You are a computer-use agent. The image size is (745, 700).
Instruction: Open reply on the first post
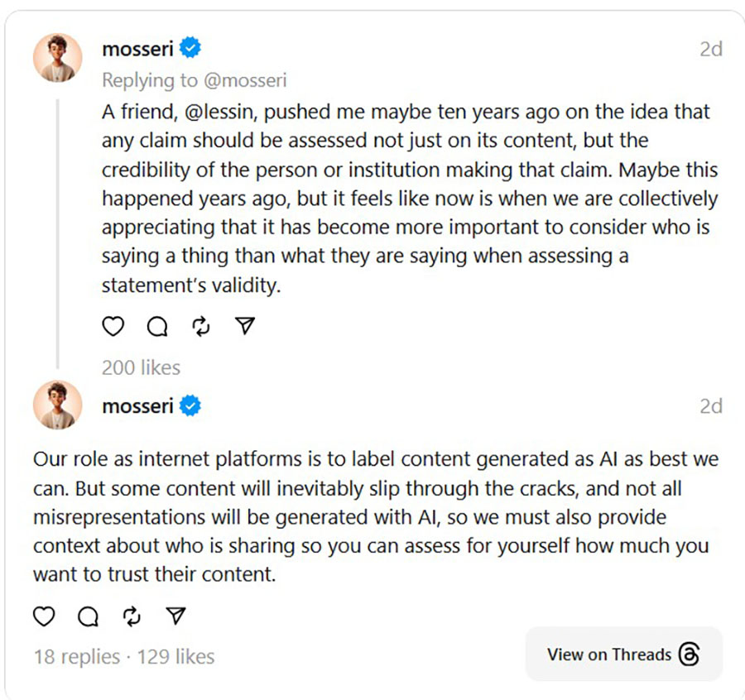[x=157, y=327]
